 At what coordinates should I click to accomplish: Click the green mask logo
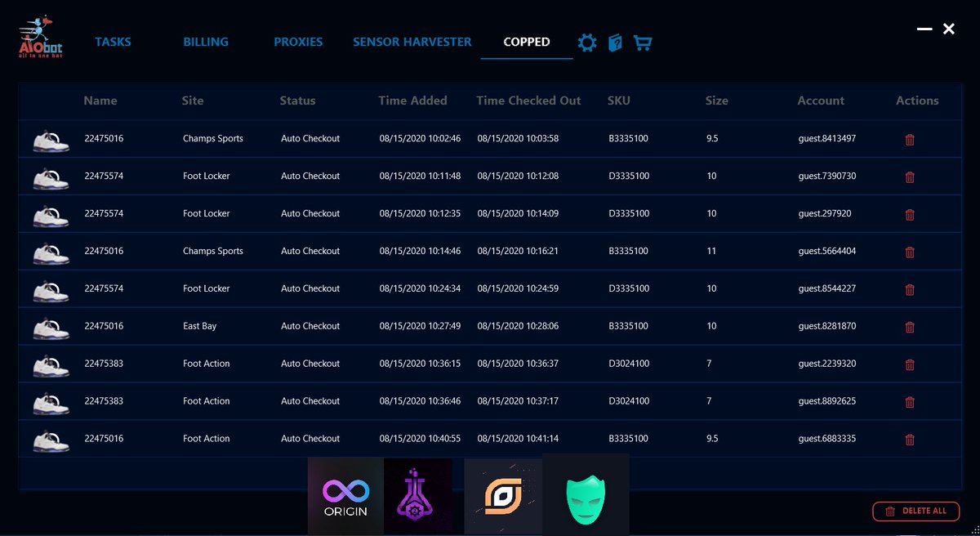[x=586, y=494]
